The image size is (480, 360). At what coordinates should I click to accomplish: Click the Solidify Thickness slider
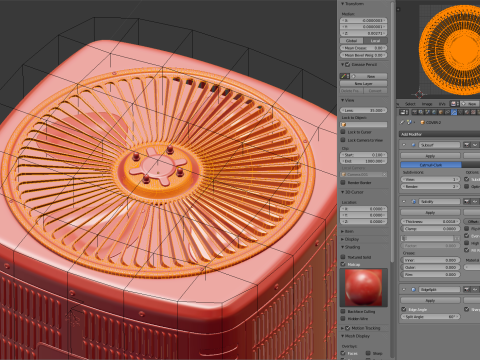(x=431, y=221)
